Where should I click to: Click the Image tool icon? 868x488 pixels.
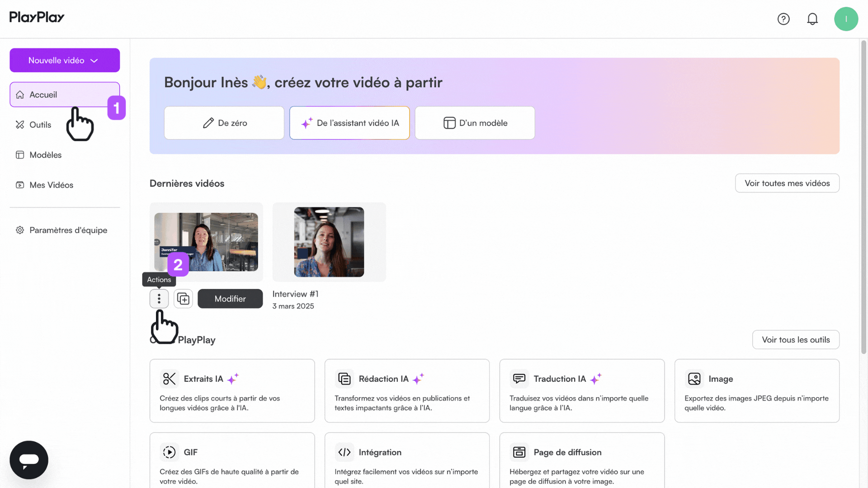click(694, 379)
